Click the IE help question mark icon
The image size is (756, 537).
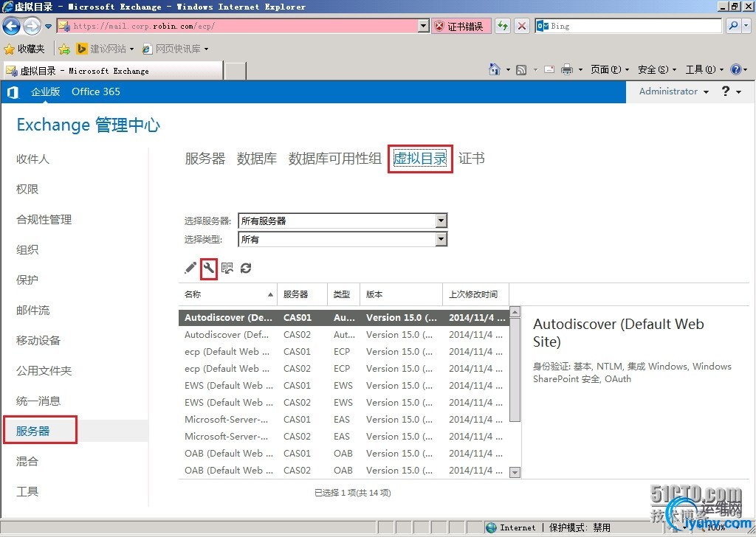click(x=736, y=70)
